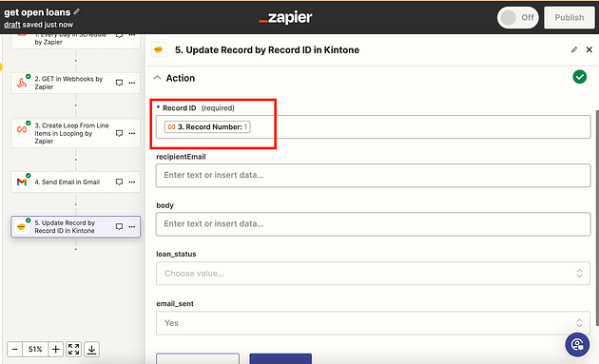
Task: Open the loan_status dropdown
Action: pyautogui.click(x=373, y=274)
